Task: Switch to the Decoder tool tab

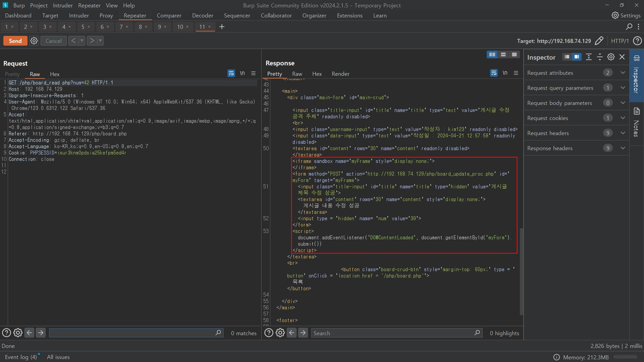Action: 202,15
